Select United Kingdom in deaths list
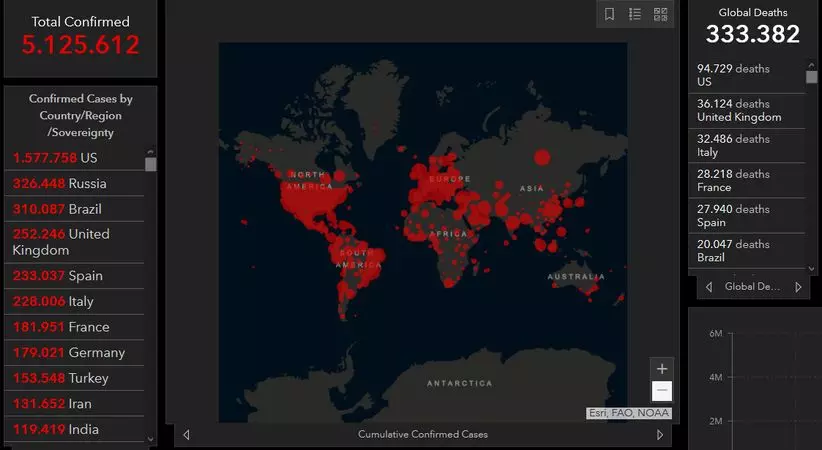 point(745,110)
